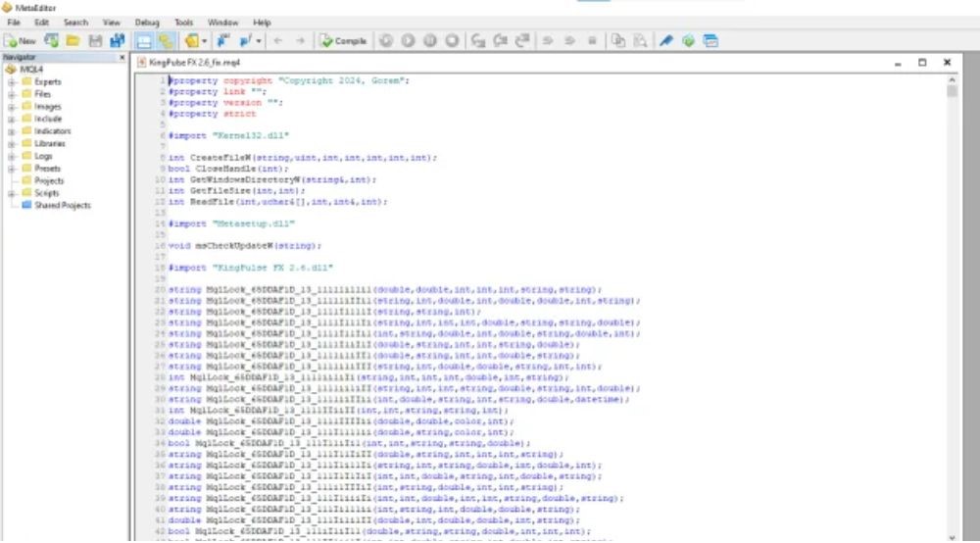The image size is (980, 543).
Task: Open the File menu
Action: click(x=13, y=23)
